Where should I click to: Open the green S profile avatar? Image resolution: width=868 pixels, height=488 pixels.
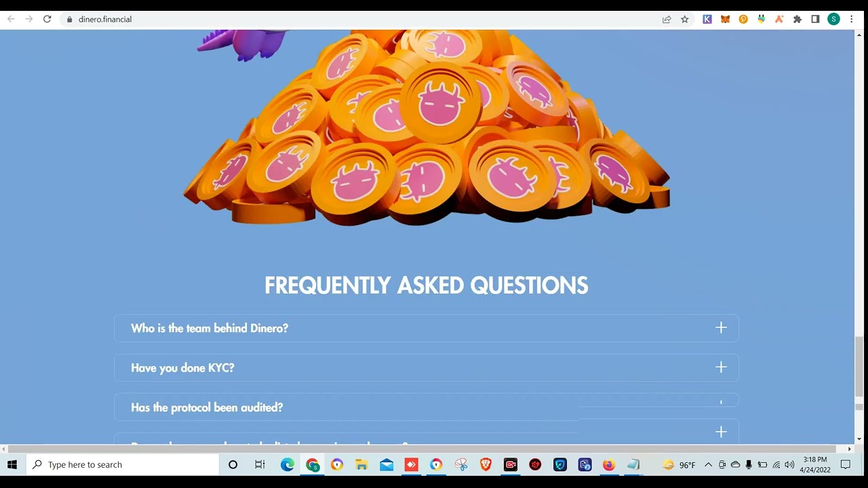point(833,19)
